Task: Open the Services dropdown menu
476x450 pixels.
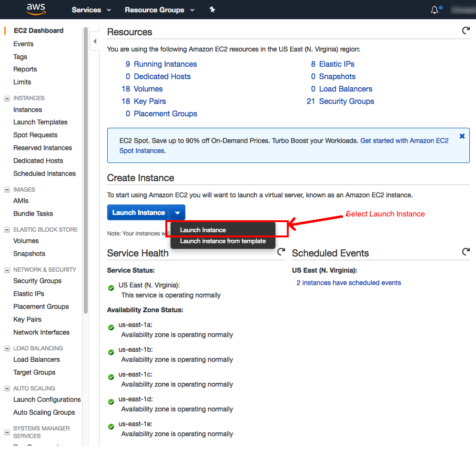Action: (91, 10)
